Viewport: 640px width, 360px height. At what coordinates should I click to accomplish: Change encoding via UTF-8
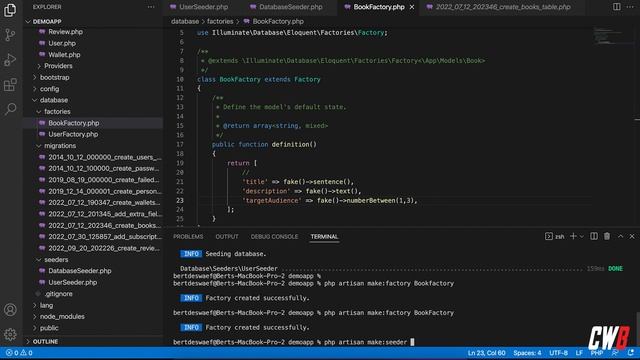(x=558, y=353)
